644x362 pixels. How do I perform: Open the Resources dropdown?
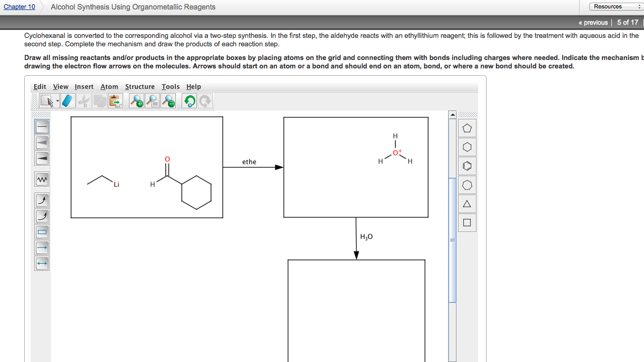(614, 6)
